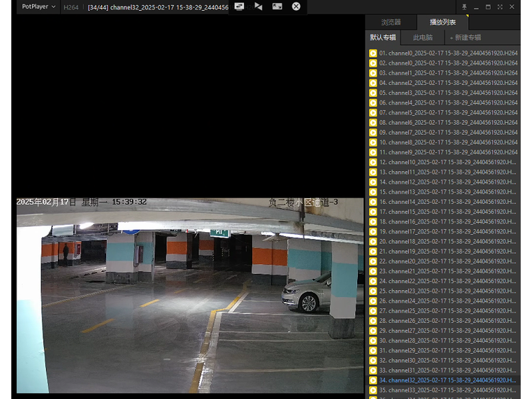532x399 pixels.
Task: Click the display switch icon in floating toolbar
Action: 239,7
